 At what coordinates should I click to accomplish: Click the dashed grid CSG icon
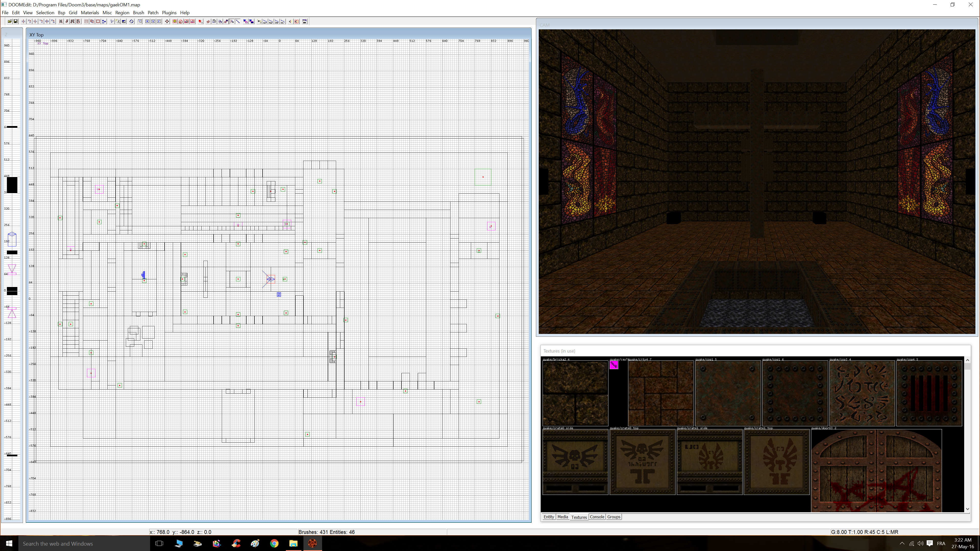86,22
